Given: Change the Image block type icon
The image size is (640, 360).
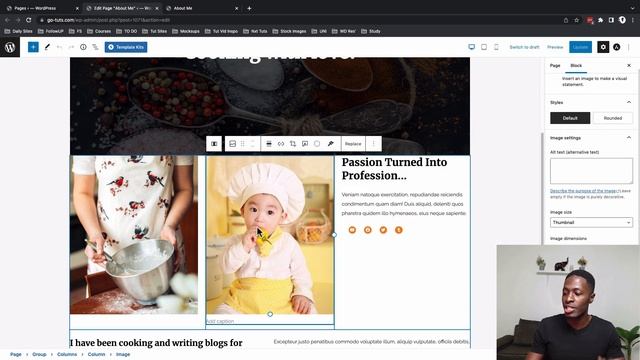Looking at the screenshot, I should [x=232, y=144].
